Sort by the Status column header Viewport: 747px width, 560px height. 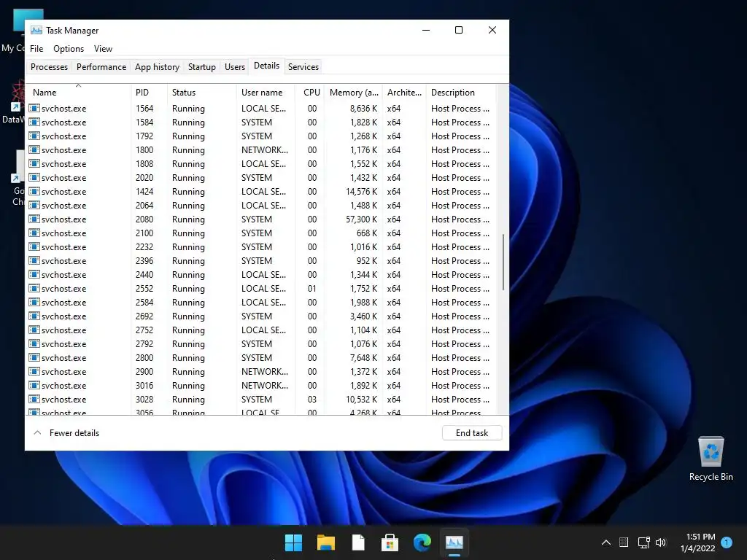(202, 93)
